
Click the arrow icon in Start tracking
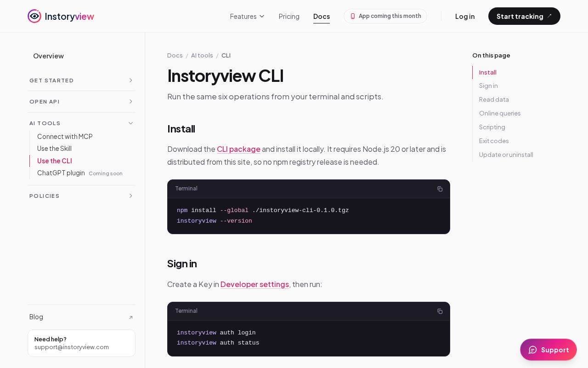click(x=549, y=16)
